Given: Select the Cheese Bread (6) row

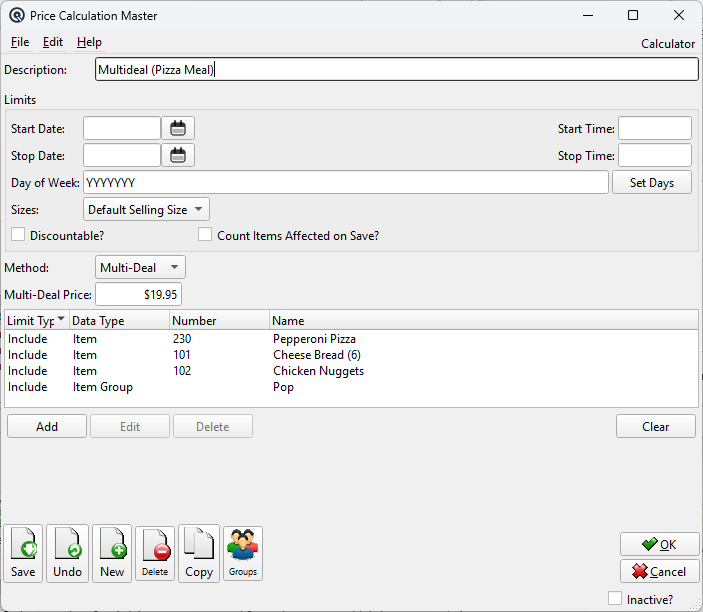Looking at the screenshot, I should [351, 355].
